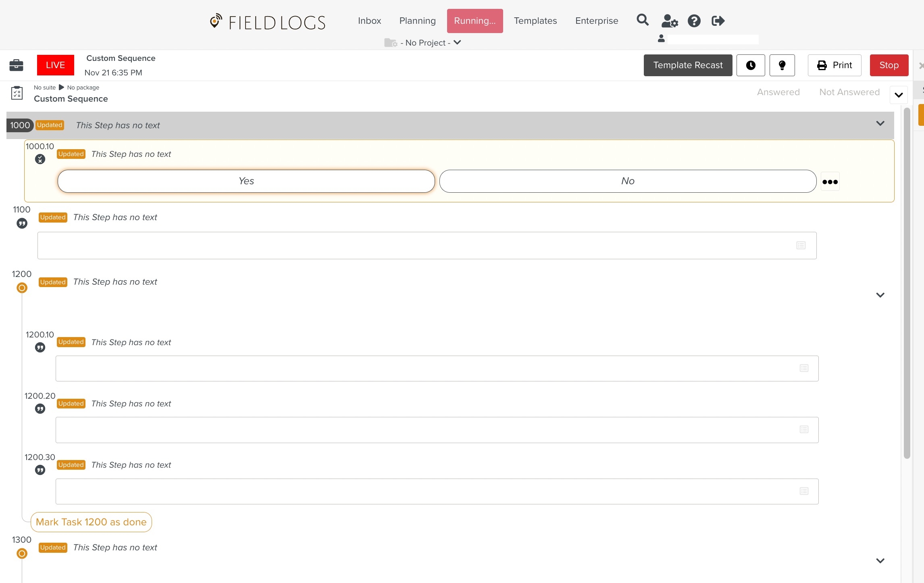Image resolution: width=924 pixels, height=583 pixels.
Task: Click the search magnifier icon
Action: pos(642,20)
